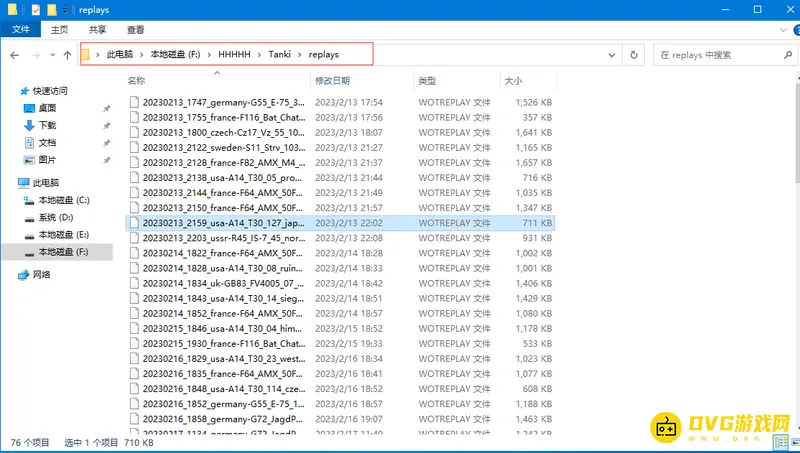
Task: Open the quick access toolbar dropdown
Action: [x=65, y=10]
